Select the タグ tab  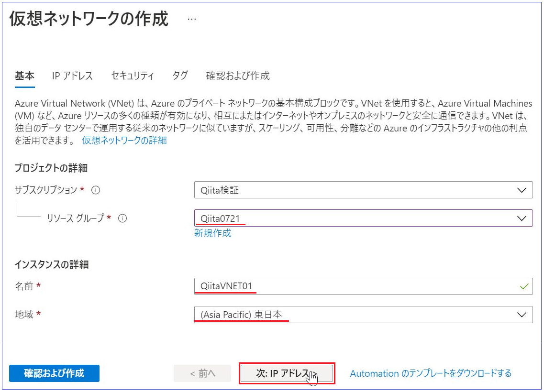pos(180,76)
